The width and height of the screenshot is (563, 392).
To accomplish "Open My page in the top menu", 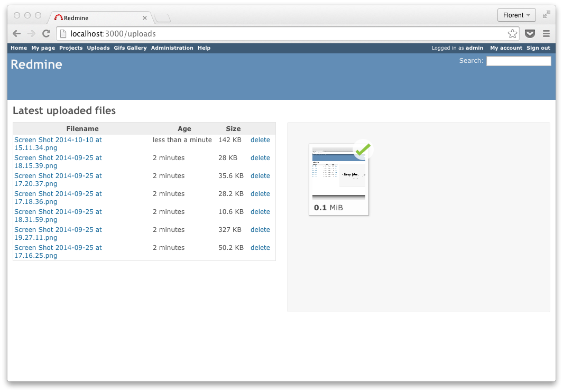I will coord(43,48).
